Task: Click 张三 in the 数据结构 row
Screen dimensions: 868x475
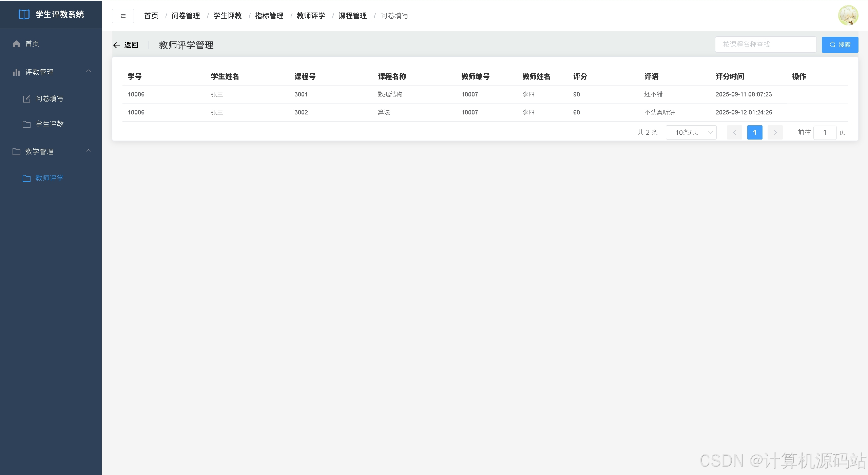Action: (217, 94)
